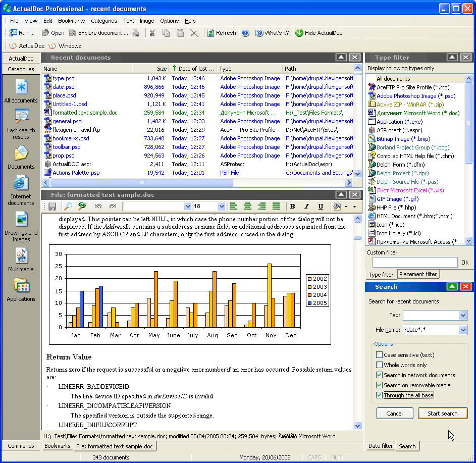Viewport: 476px width, 463px height.
Task: Click the Refresh toolbar button
Action: coord(221,33)
